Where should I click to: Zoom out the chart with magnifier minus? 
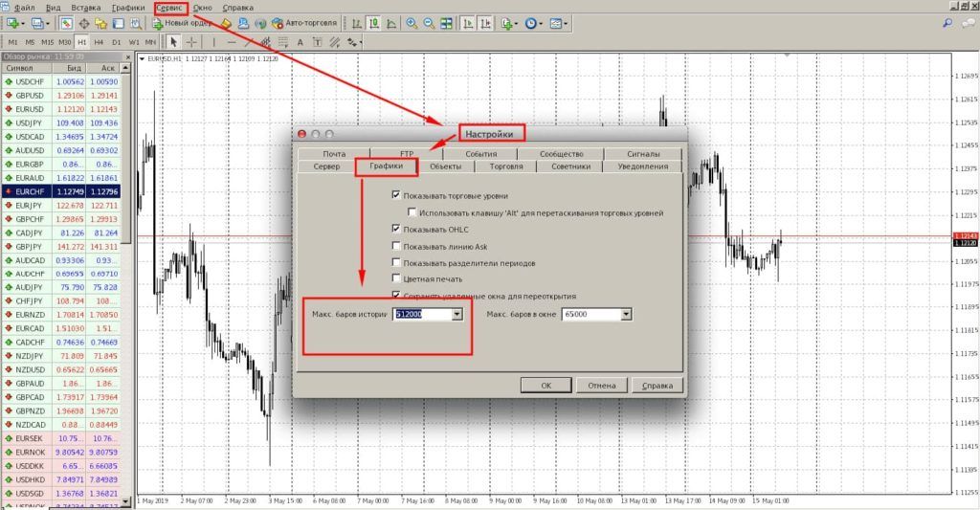(428, 22)
